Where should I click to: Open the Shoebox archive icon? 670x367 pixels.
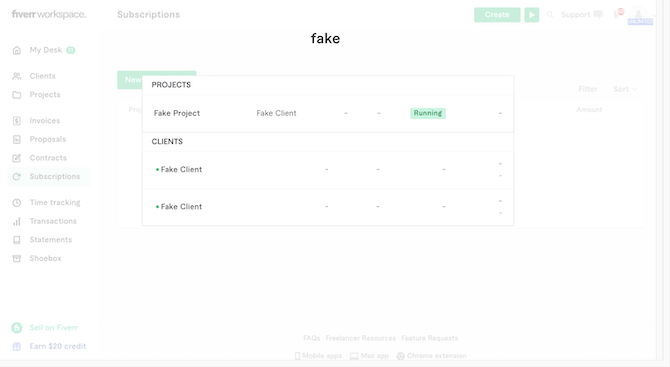[17, 258]
